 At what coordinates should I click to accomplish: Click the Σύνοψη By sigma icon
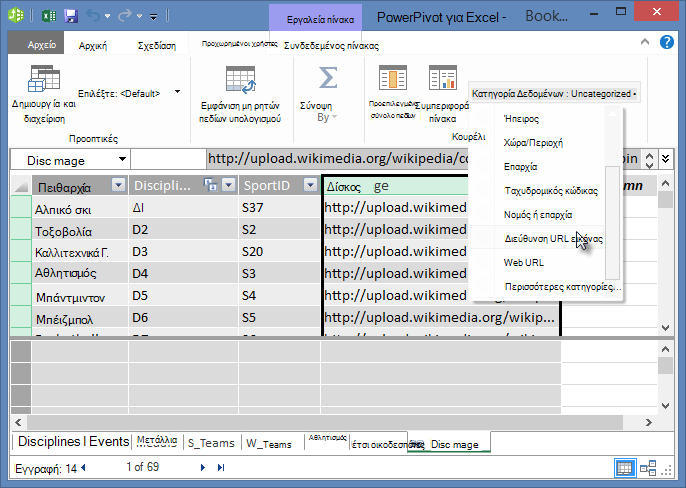click(328, 78)
